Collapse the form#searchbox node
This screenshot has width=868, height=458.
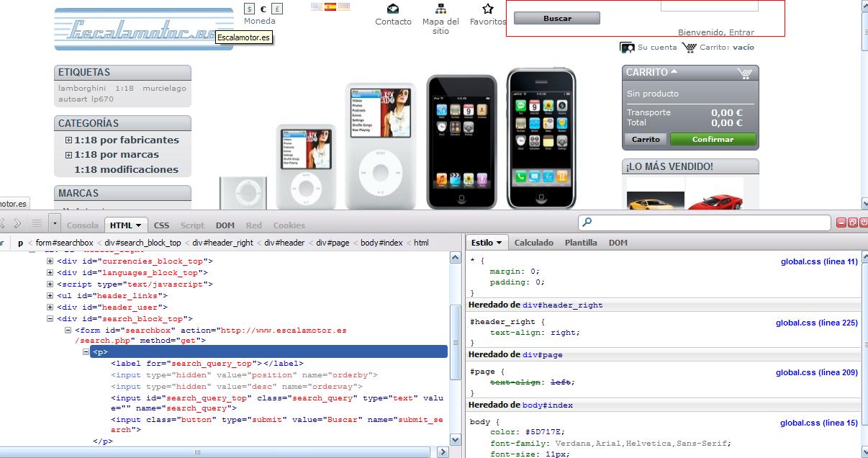(x=68, y=331)
